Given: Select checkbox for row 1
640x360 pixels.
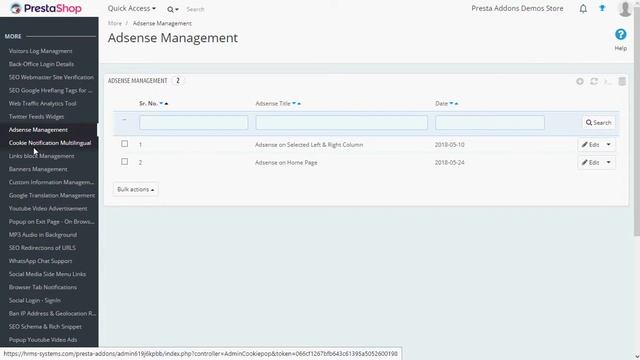Looking at the screenshot, I should (x=124, y=144).
